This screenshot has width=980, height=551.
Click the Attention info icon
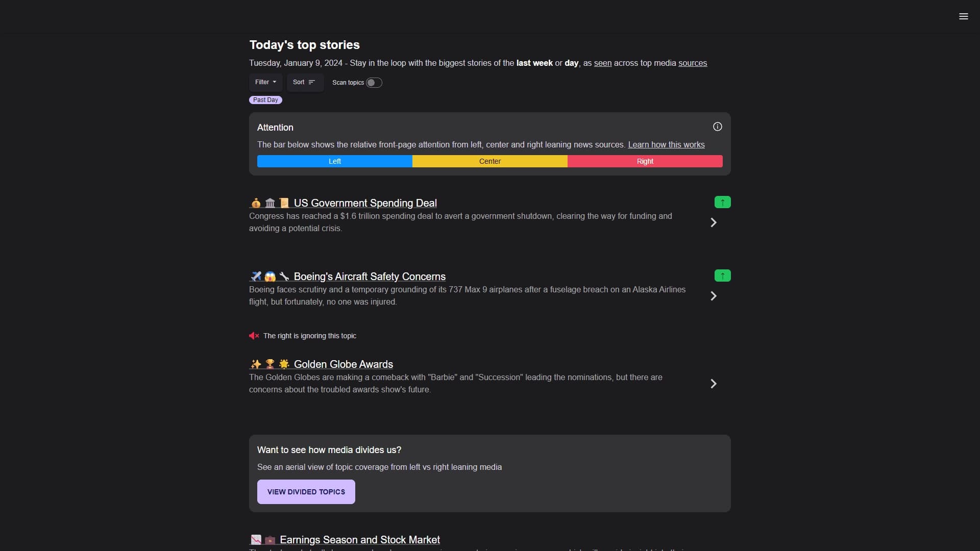(717, 127)
